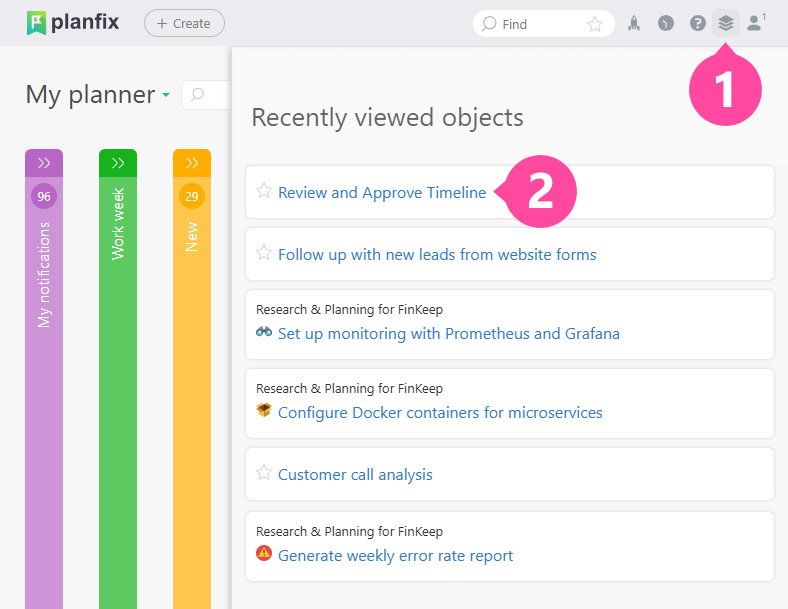Open the rocket icon in top bar
Image resolution: width=788 pixels, height=609 pixels.
click(634, 23)
